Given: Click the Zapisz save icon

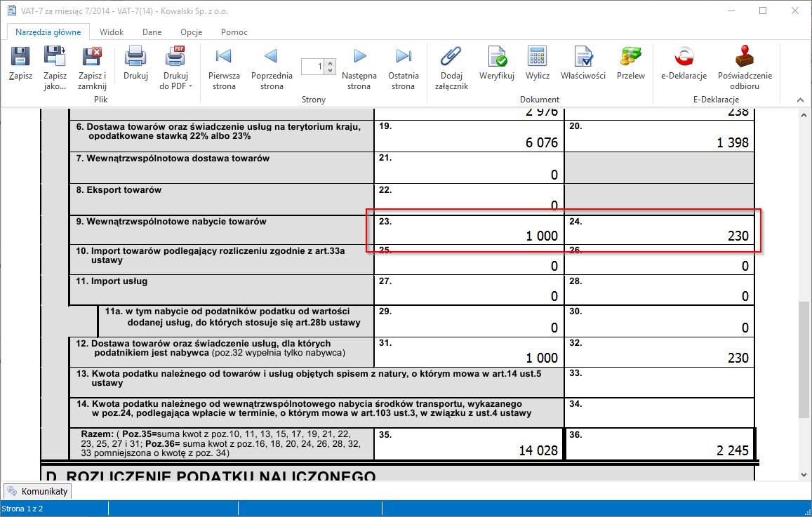Looking at the screenshot, I should pyautogui.click(x=20, y=58).
